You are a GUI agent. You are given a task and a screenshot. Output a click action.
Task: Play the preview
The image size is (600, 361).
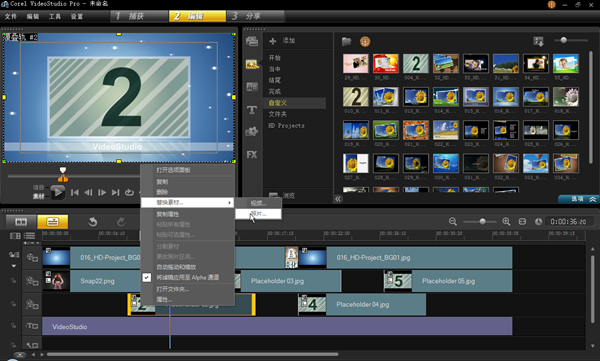coord(58,192)
